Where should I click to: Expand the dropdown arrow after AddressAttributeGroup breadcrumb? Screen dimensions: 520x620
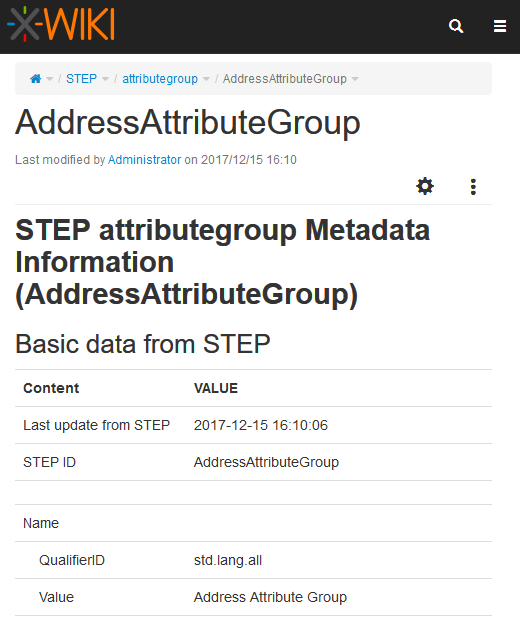point(355,79)
